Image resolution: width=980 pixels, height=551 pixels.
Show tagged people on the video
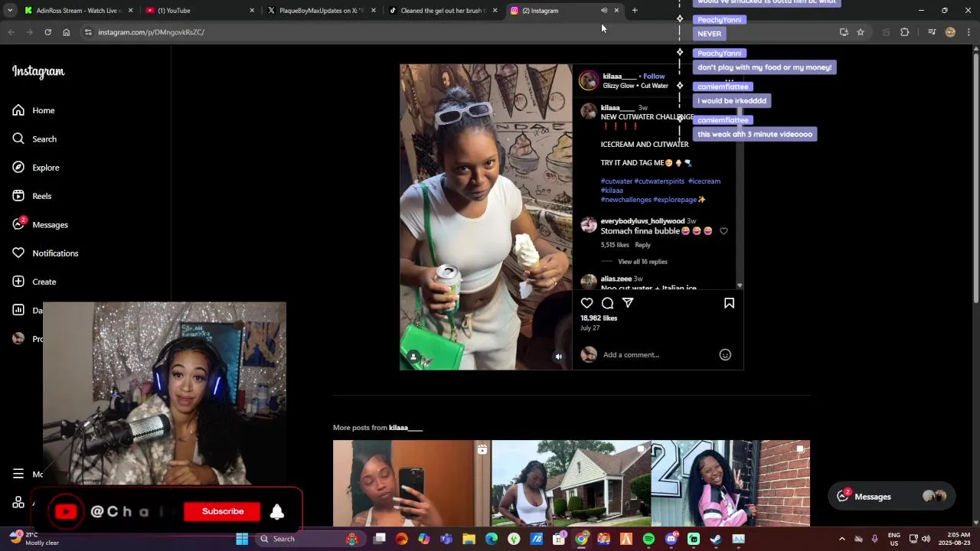pos(413,357)
